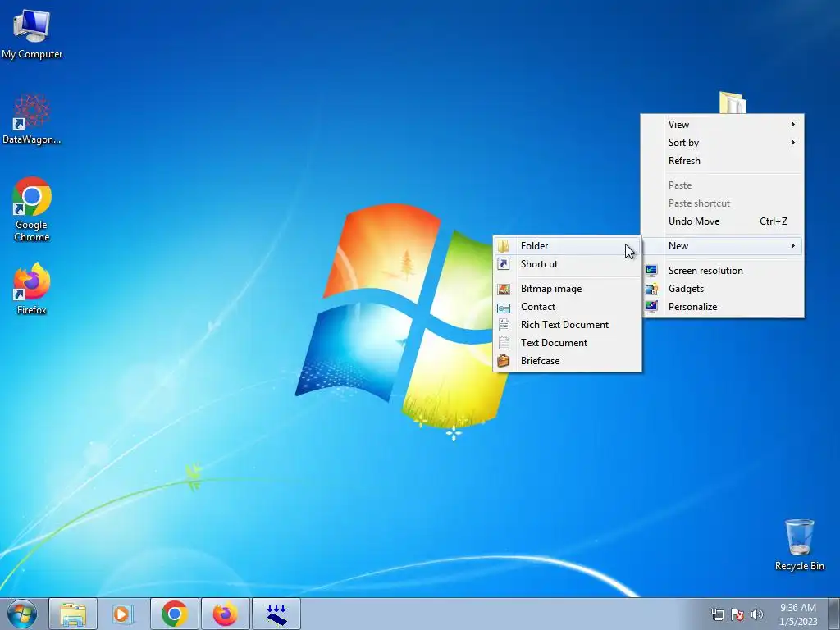Expand the New submenu arrow
Image resolution: width=840 pixels, height=630 pixels.
click(793, 246)
